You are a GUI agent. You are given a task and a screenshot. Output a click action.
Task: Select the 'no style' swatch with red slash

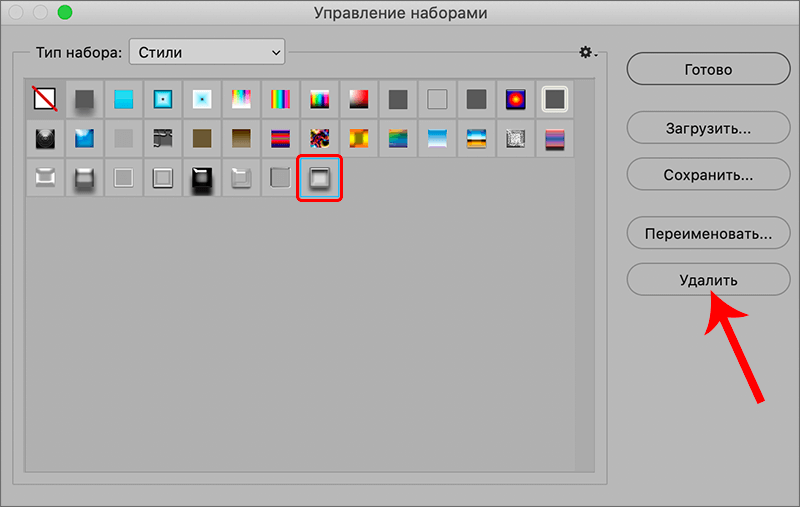pyautogui.click(x=45, y=99)
